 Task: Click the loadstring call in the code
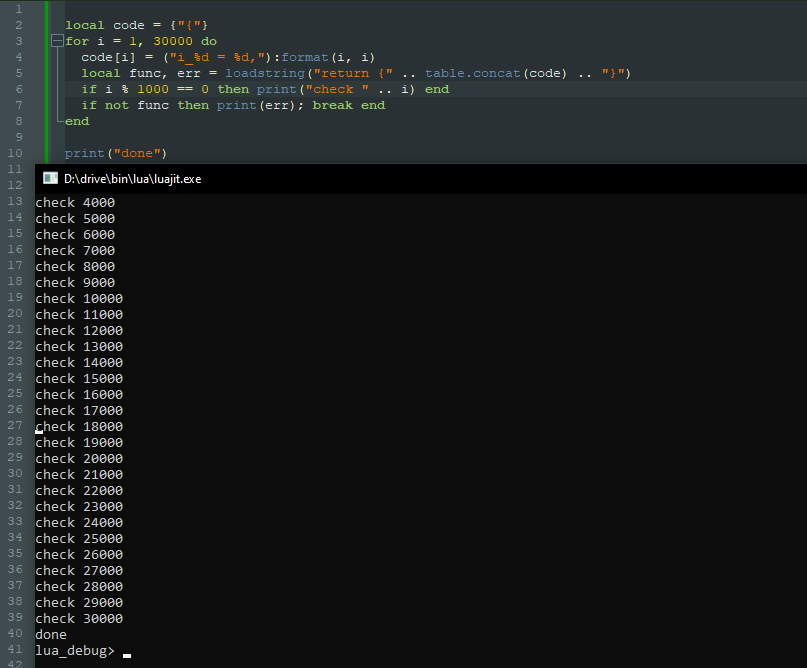click(x=265, y=73)
